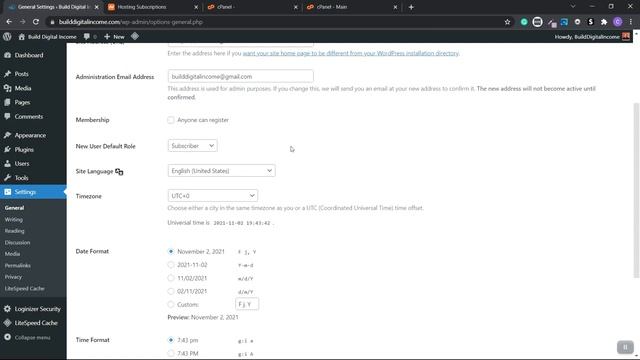
Task: Open the tab search chevron
Action: tap(573, 7)
